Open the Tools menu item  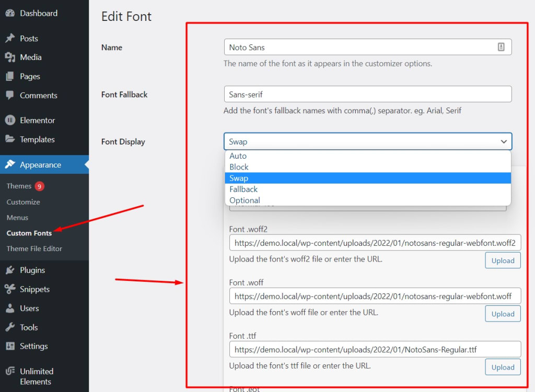[29, 328]
